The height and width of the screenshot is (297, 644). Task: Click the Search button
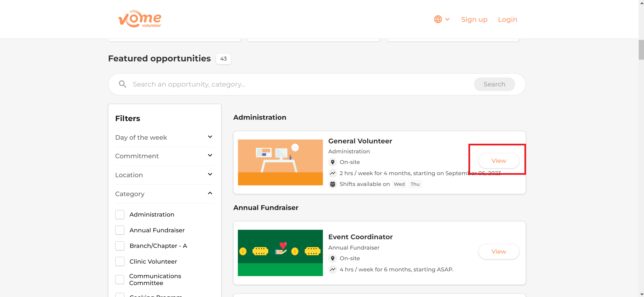pos(494,84)
